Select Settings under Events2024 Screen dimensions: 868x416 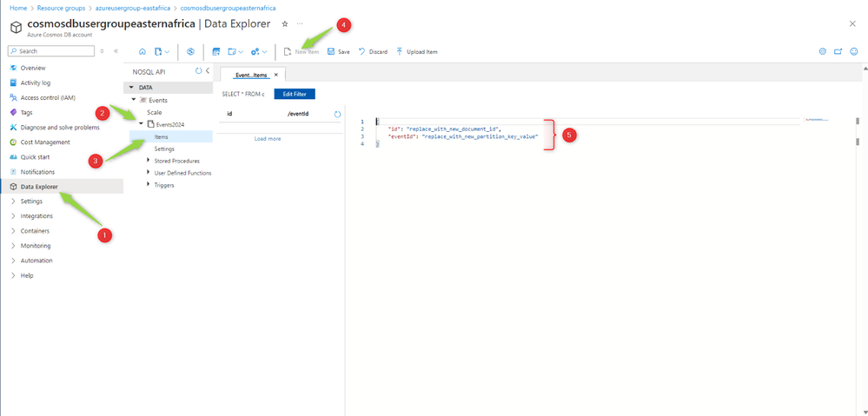coord(164,149)
